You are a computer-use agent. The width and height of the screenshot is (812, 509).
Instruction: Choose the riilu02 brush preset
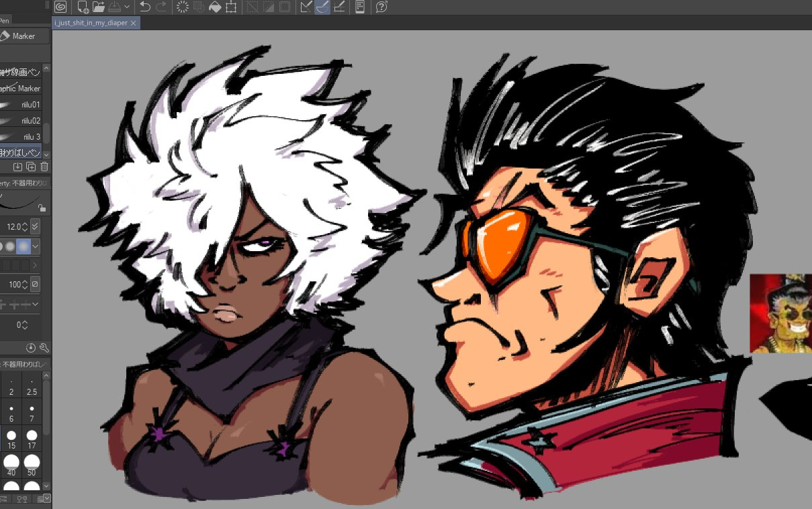24,121
